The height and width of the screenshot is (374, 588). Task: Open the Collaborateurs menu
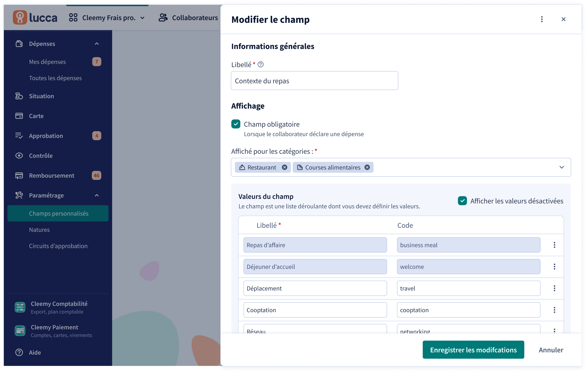point(188,18)
